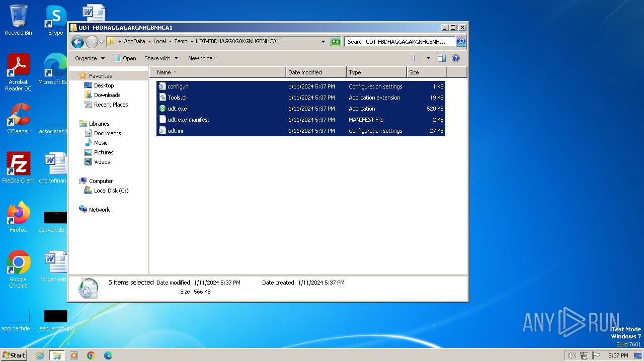Expand the arrow after Temp breadcrumb
644x362 pixels.
191,42
